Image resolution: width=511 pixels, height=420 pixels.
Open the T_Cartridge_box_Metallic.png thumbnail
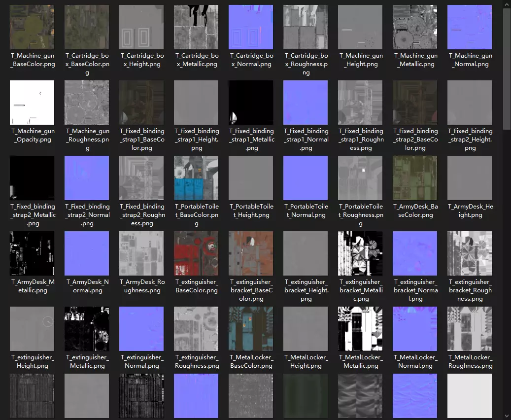[x=196, y=27]
